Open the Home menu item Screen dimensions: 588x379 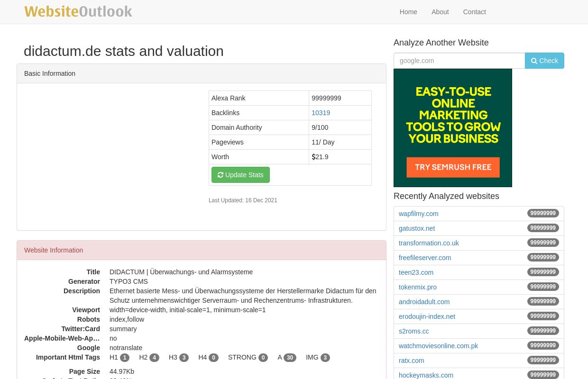pyautogui.click(x=408, y=12)
